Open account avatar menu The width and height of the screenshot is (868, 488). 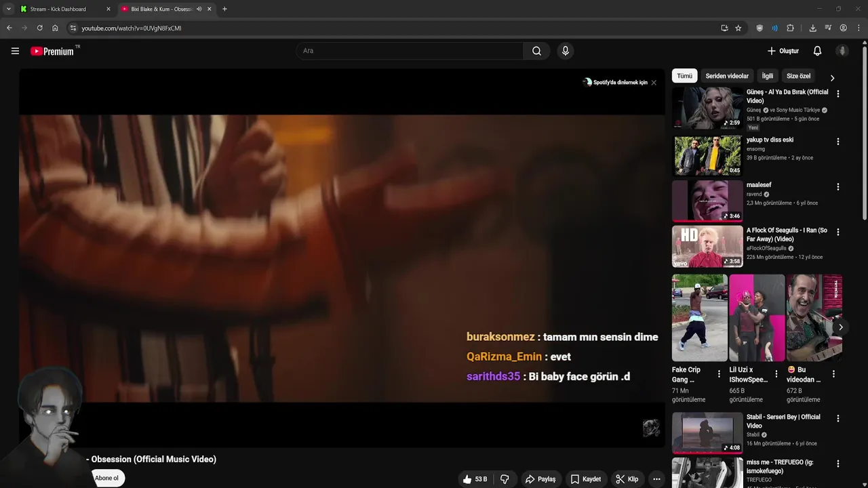pos(842,51)
